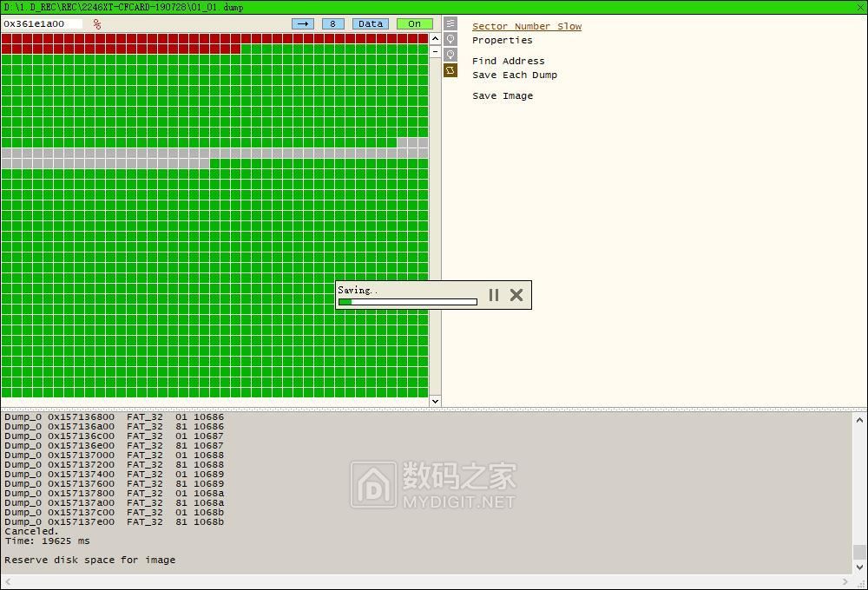Click 'Reserve disk space for image' log line
The width and height of the screenshot is (868, 590).
coord(89,560)
